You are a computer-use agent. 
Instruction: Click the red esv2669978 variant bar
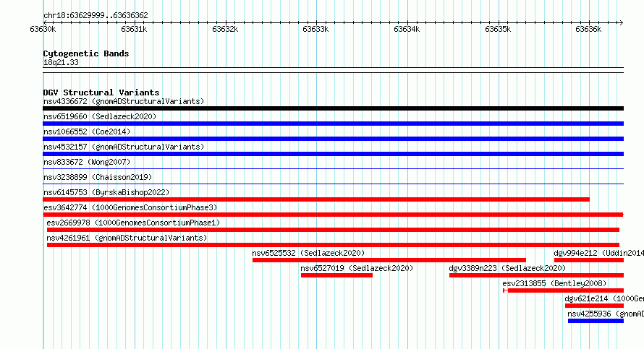tap(333, 230)
